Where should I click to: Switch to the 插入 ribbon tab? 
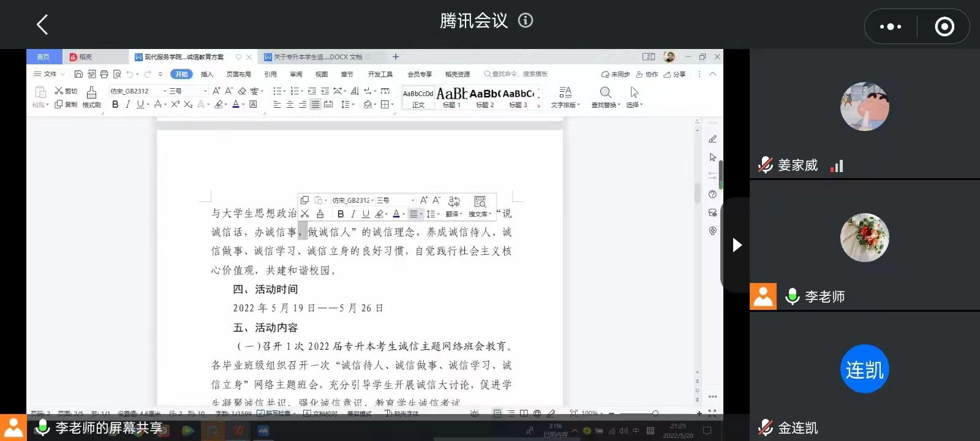tap(207, 74)
